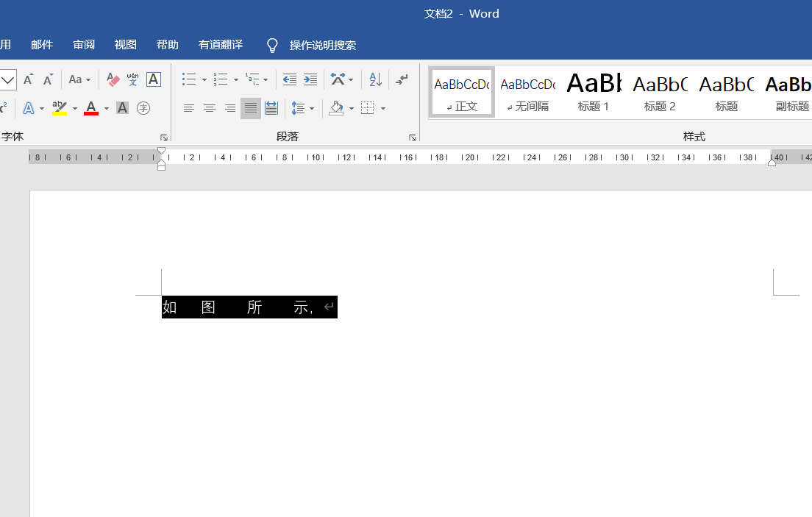The height and width of the screenshot is (517, 812).
Task: Click Enclose Characters circle icon
Action: 143,108
